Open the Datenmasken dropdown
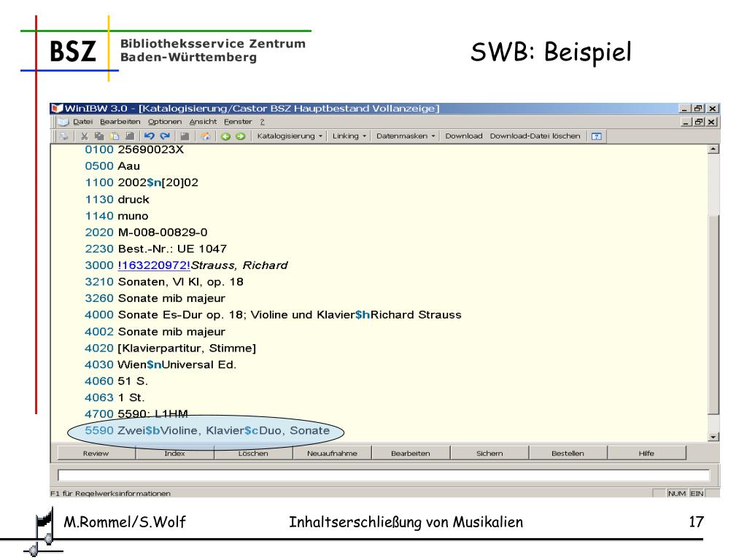The width and height of the screenshot is (747, 560). pos(406,136)
